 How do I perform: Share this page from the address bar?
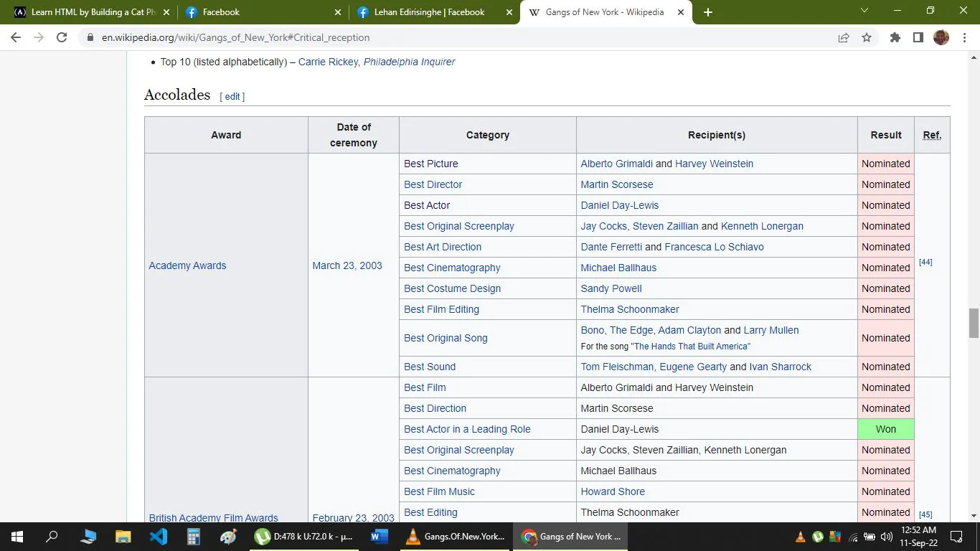tap(844, 37)
